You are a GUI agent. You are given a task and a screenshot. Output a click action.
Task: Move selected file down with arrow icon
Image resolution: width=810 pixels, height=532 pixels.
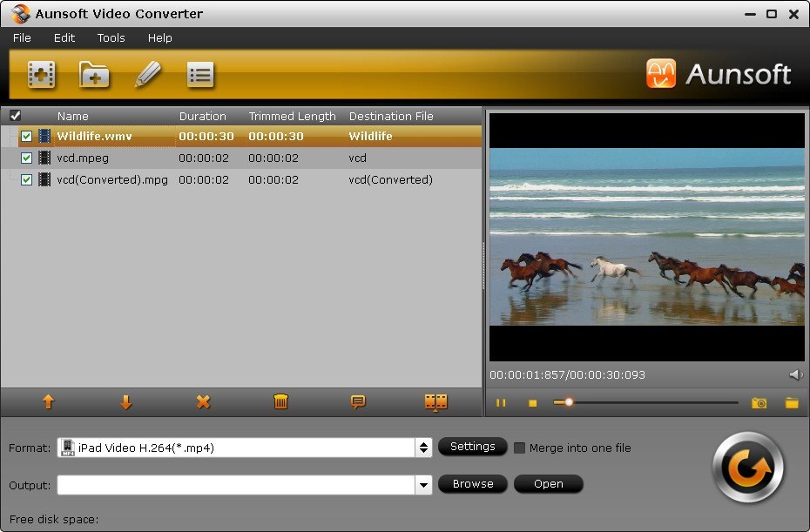(125, 402)
